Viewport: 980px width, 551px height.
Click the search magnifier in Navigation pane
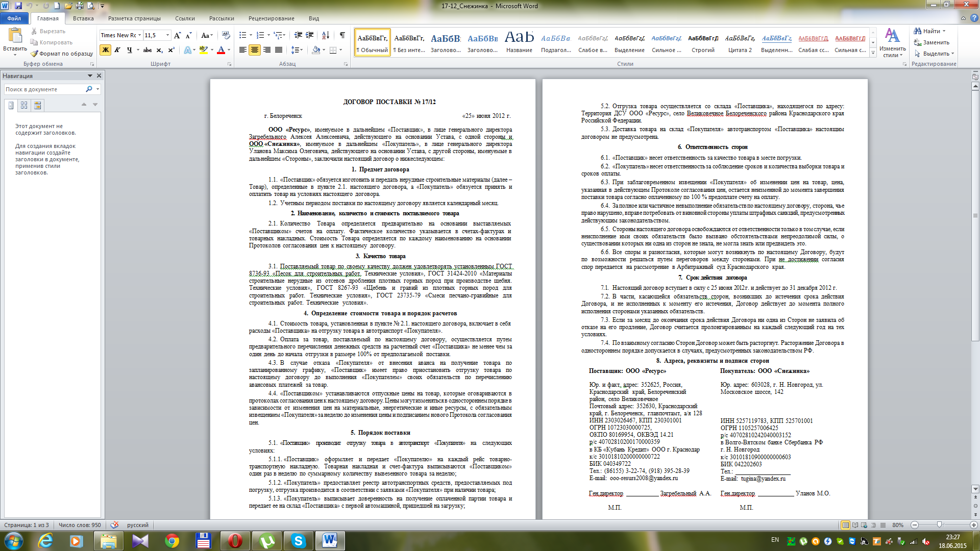(x=89, y=89)
